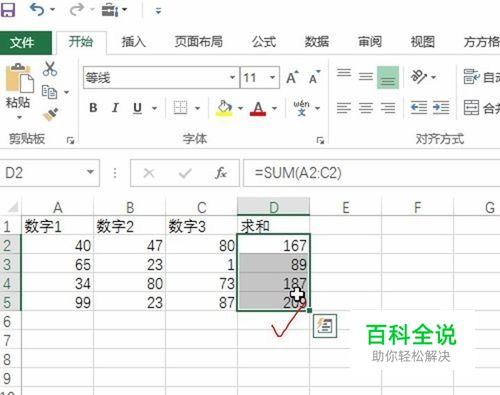Screen dimensions: 500x395
Task: Set middle vertical alignment
Action: [x=366, y=77]
